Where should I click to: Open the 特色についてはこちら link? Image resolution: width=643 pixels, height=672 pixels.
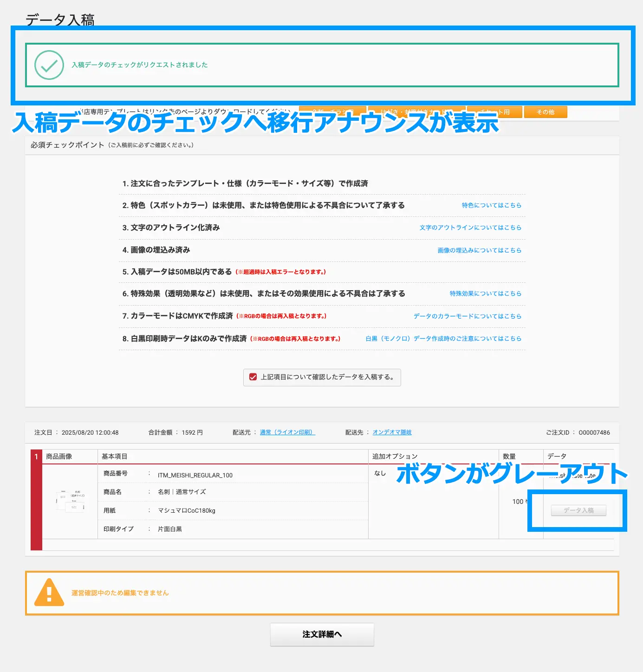tap(490, 205)
